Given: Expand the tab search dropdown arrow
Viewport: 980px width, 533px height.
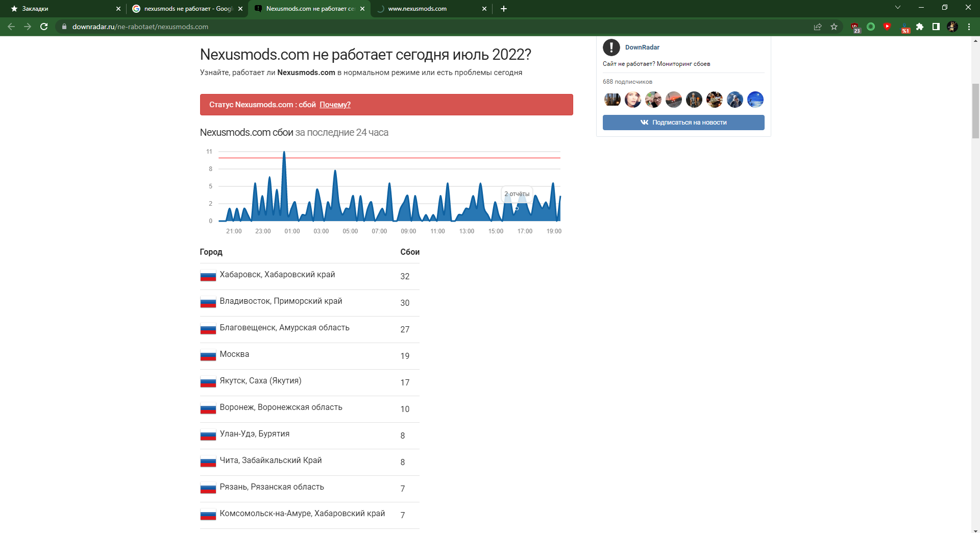Looking at the screenshot, I should 898,8.
